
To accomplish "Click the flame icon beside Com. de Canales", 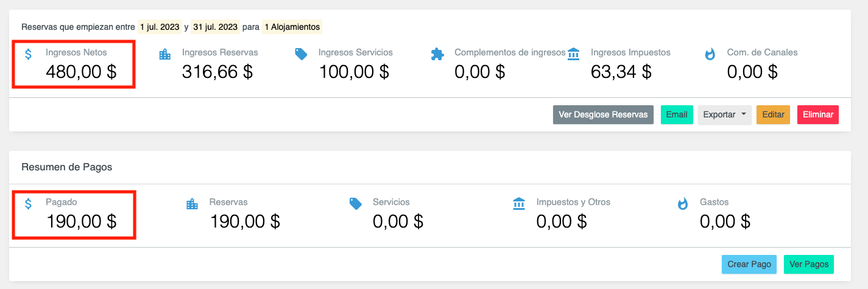I will click(x=710, y=54).
